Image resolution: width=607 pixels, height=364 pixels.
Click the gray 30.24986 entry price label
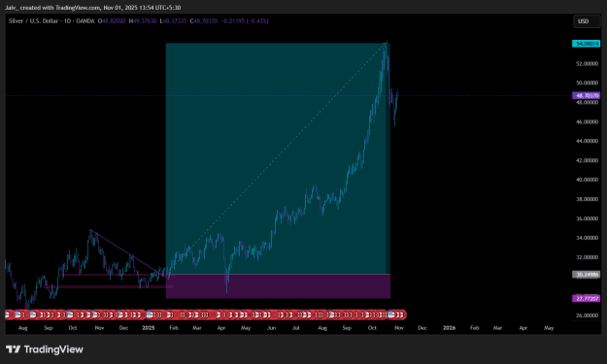(586, 275)
